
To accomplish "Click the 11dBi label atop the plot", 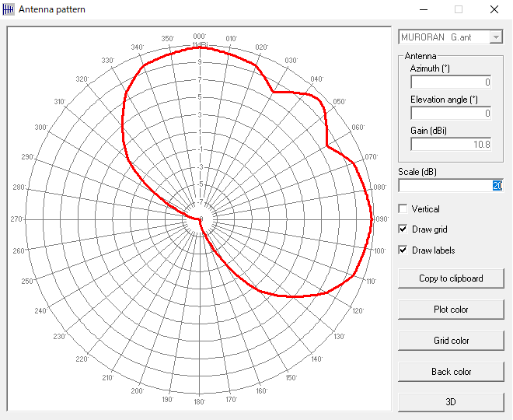I will point(200,44).
